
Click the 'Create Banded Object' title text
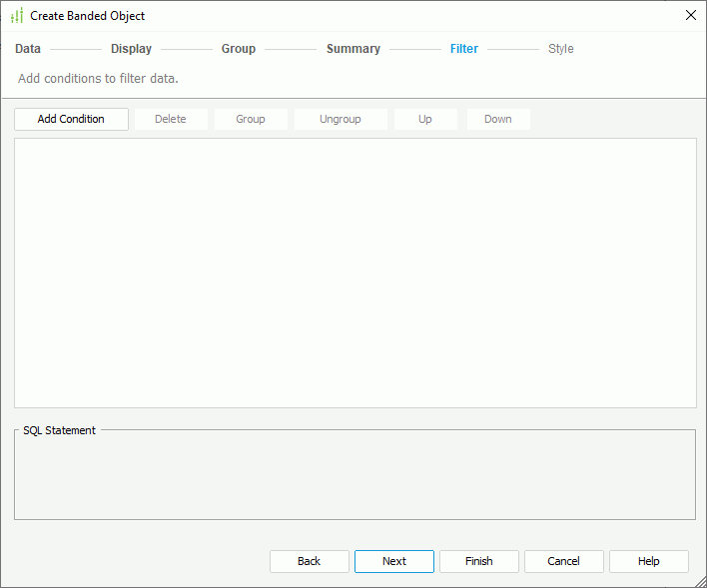coord(88,16)
